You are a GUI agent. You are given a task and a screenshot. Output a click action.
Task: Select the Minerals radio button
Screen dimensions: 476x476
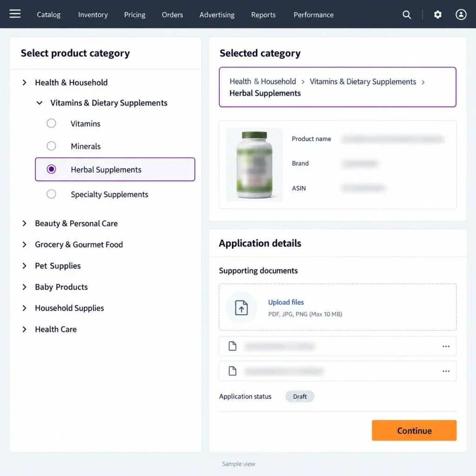click(51, 146)
